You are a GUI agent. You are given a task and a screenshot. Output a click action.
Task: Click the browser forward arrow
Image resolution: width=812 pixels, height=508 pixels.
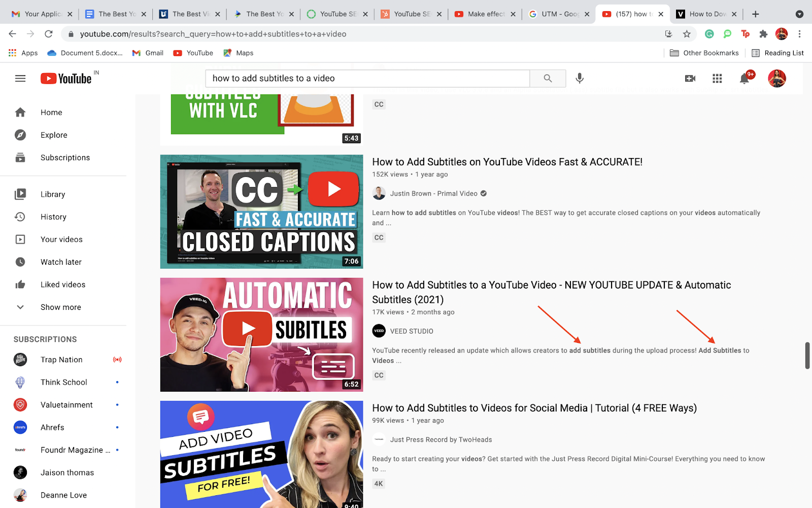30,34
